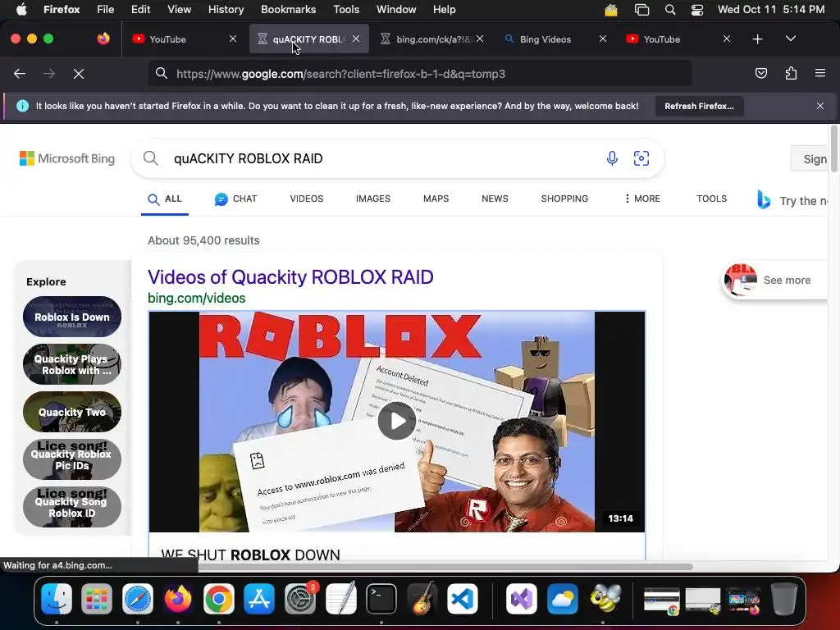Screen dimensions: 840x630
Task: Open Launchpad from the dock
Action: pyautogui.click(x=97, y=598)
